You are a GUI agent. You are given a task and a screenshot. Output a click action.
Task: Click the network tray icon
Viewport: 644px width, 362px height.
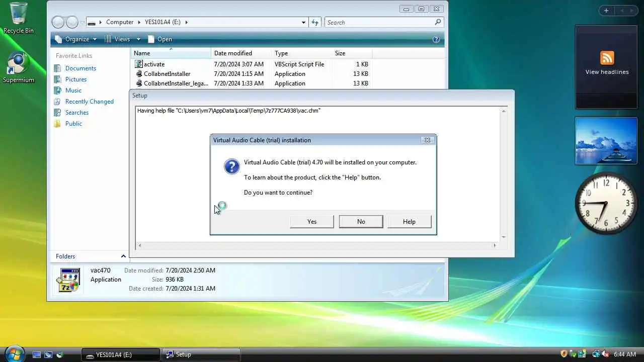[596, 354]
